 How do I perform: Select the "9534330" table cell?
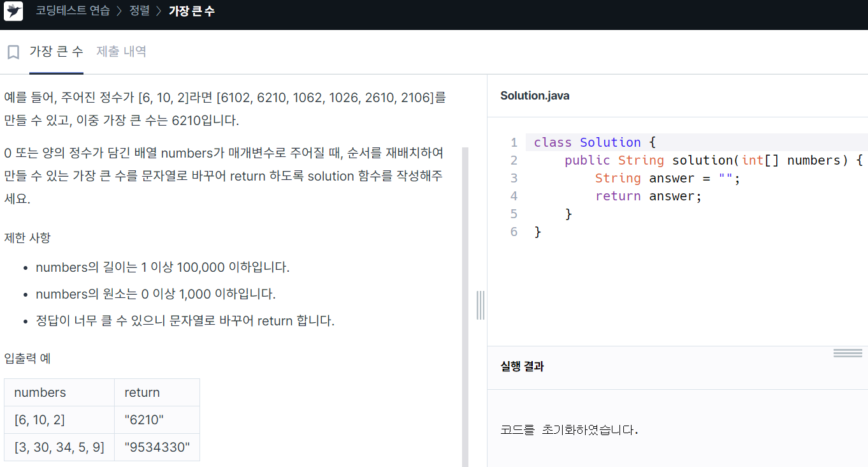157,447
